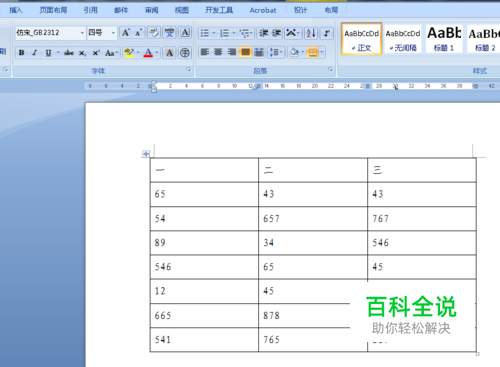Open the Paragraph dialog launcher
Image resolution: width=500 pixels, height=367 pixels.
pyautogui.click(x=330, y=69)
